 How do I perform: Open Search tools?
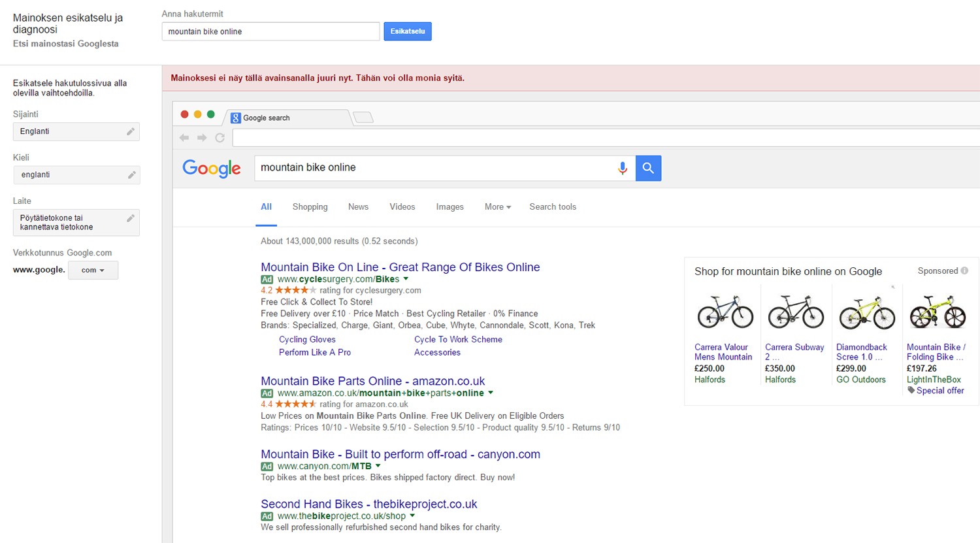[x=553, y=206]
